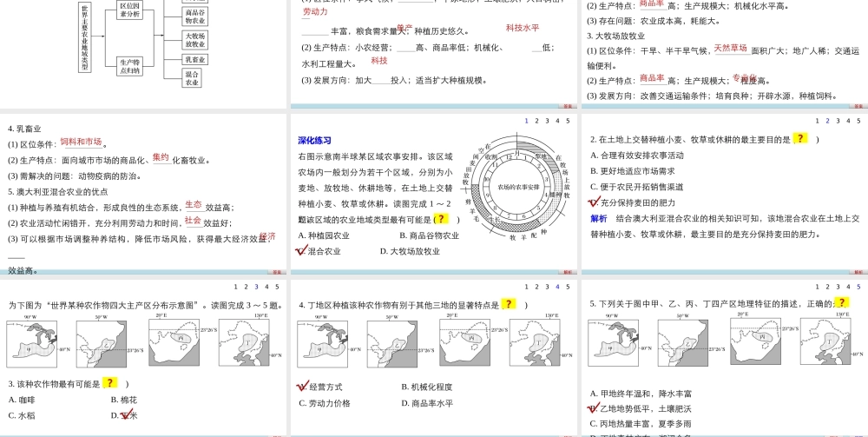The width and height of the screenshot is (868, 437).
Task: Click the 丙 map in question 4 slide
Action: [464, 343]
